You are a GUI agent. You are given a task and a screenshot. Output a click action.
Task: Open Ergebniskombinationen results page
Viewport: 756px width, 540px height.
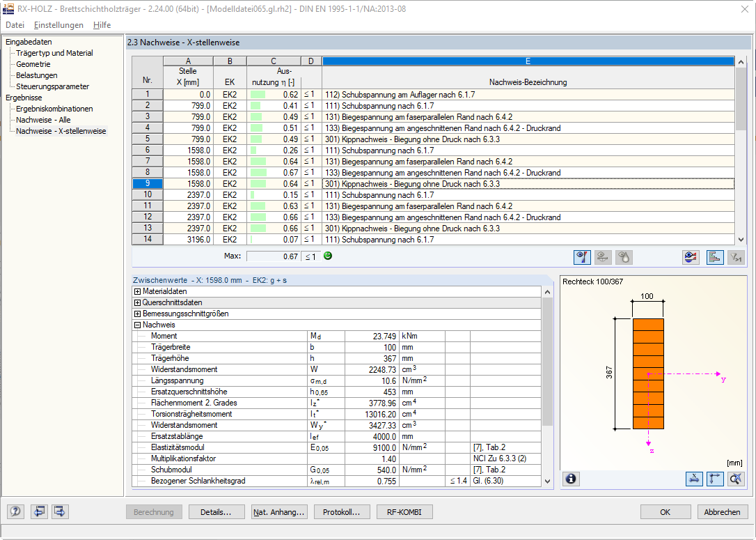tap(54, 109)
